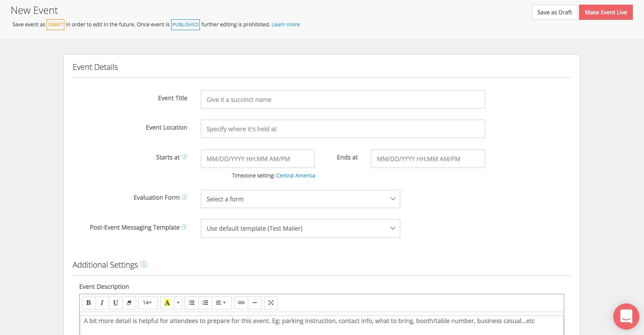The height and width of the screenshot is (335, 644).
Task: Click info icon beside Additional Settings
Action: pos(144,264)
